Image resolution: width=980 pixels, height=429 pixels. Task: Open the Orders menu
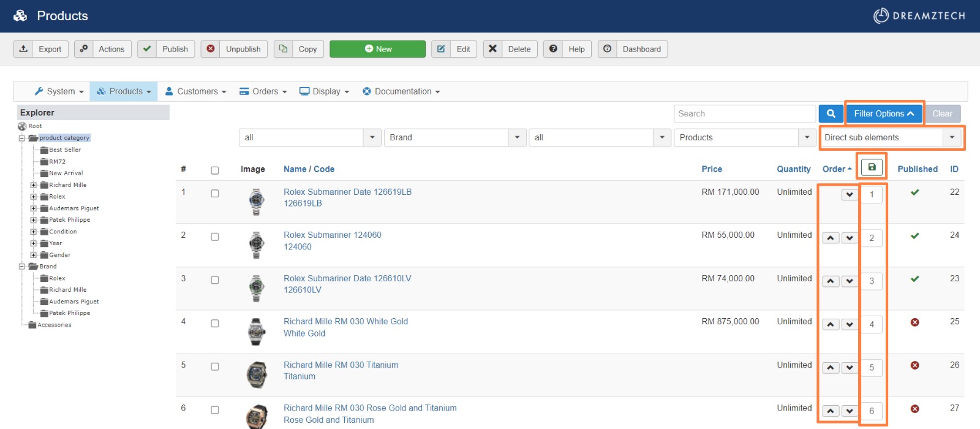[x=263, y=91]
